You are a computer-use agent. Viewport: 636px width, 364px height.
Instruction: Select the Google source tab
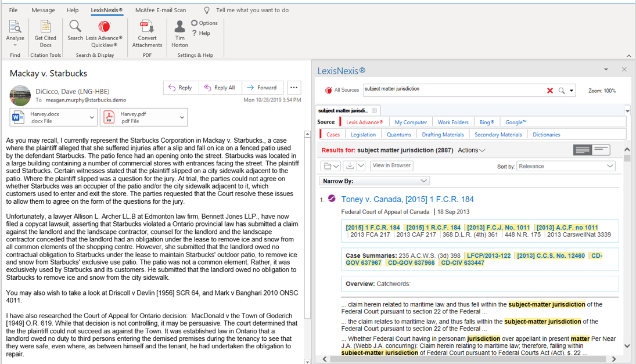coord(516,122)
